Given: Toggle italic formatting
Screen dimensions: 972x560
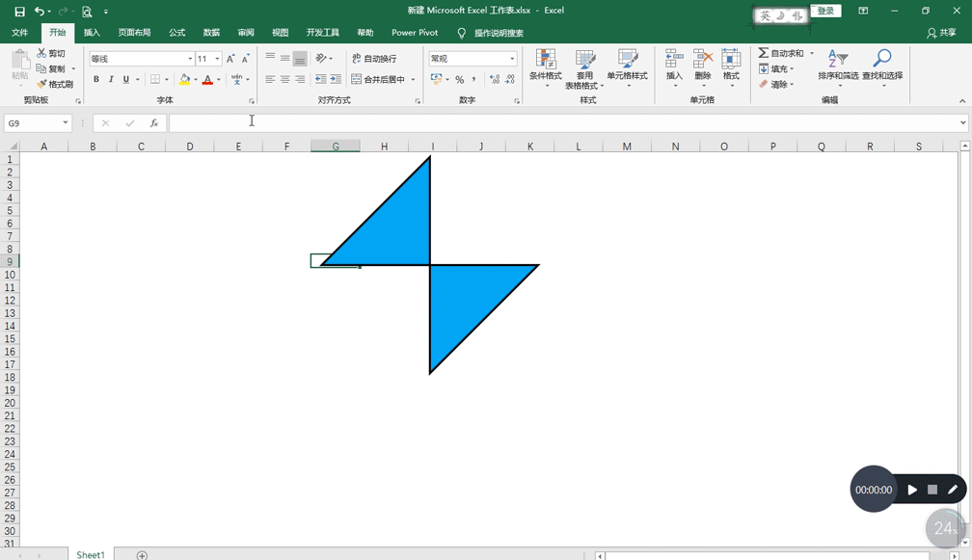Looking at the screenshot, I should (111, 79).
